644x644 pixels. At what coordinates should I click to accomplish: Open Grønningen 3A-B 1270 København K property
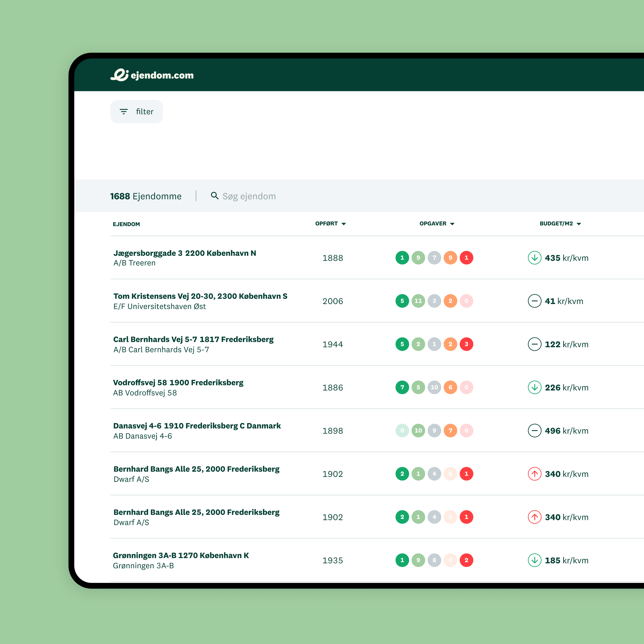[181, 555]
